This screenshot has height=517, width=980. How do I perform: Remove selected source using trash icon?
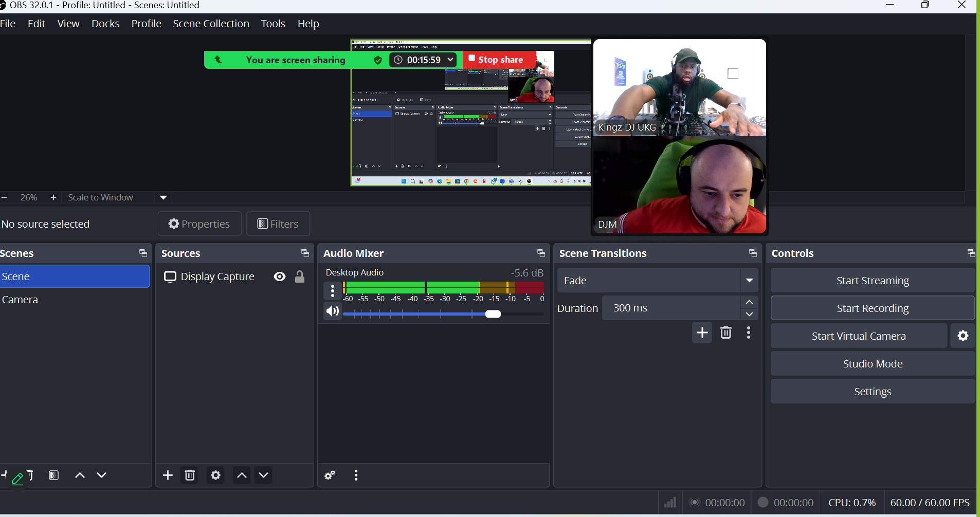point(190,475)
